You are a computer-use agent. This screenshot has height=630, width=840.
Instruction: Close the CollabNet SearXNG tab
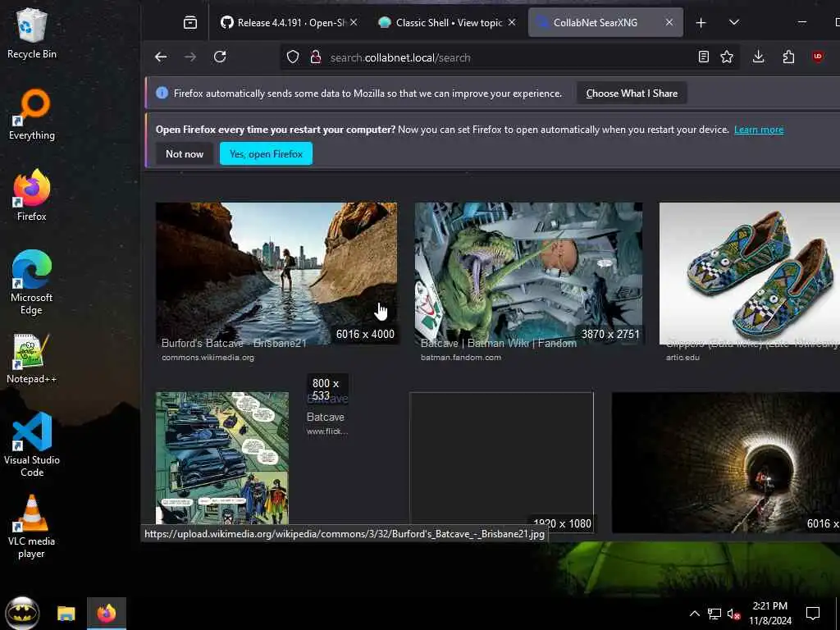coord(669,22)
